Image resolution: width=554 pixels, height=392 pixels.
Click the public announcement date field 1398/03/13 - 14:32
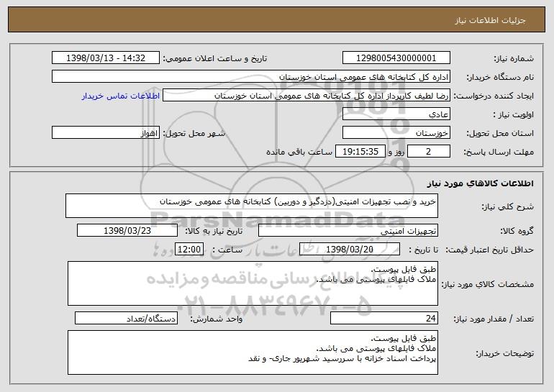(106, 58)
